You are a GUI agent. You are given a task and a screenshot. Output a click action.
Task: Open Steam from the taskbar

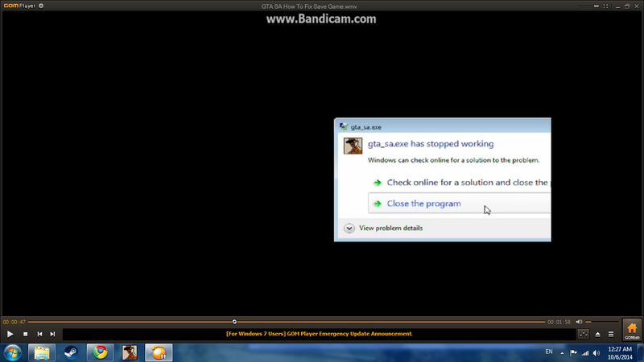71,353
